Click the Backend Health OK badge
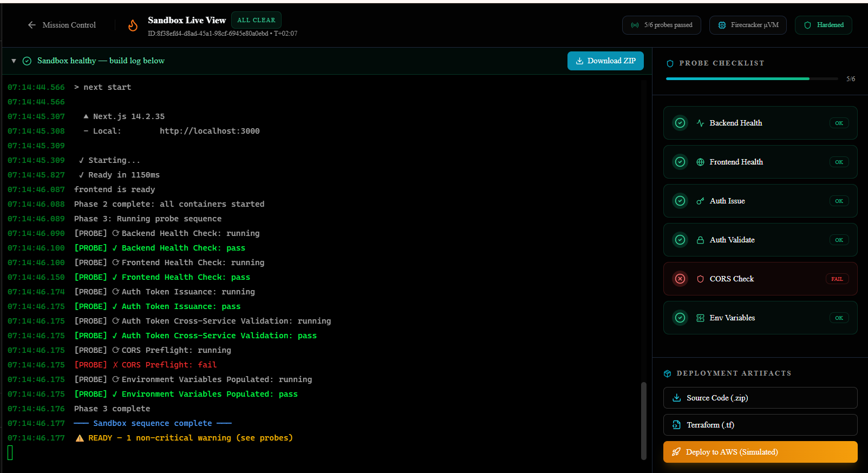 [x=839, y=123]
